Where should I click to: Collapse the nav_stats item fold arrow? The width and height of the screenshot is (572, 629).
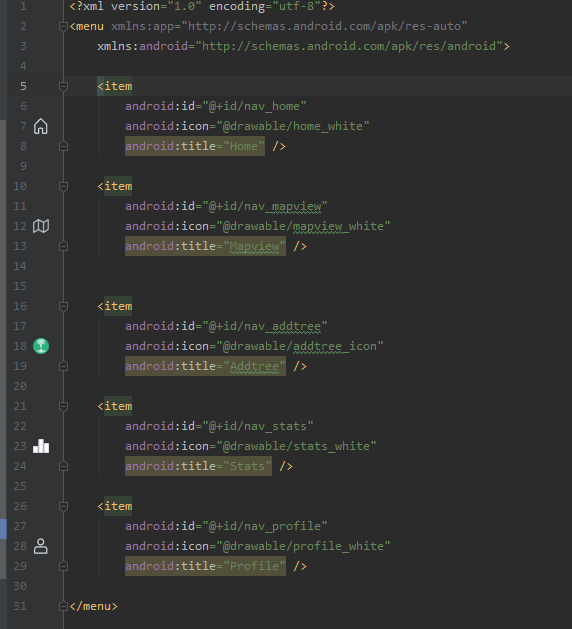[63, 406]
